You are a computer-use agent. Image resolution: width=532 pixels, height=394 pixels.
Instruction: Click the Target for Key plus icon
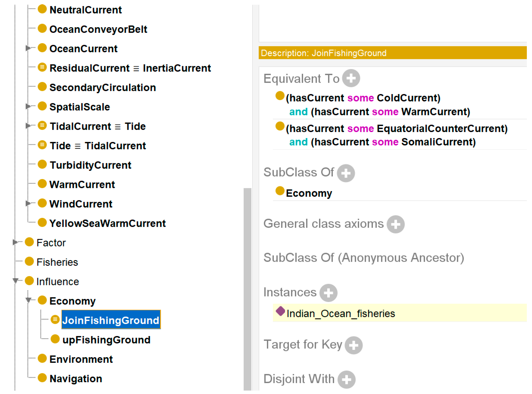(x=353, y=345)
